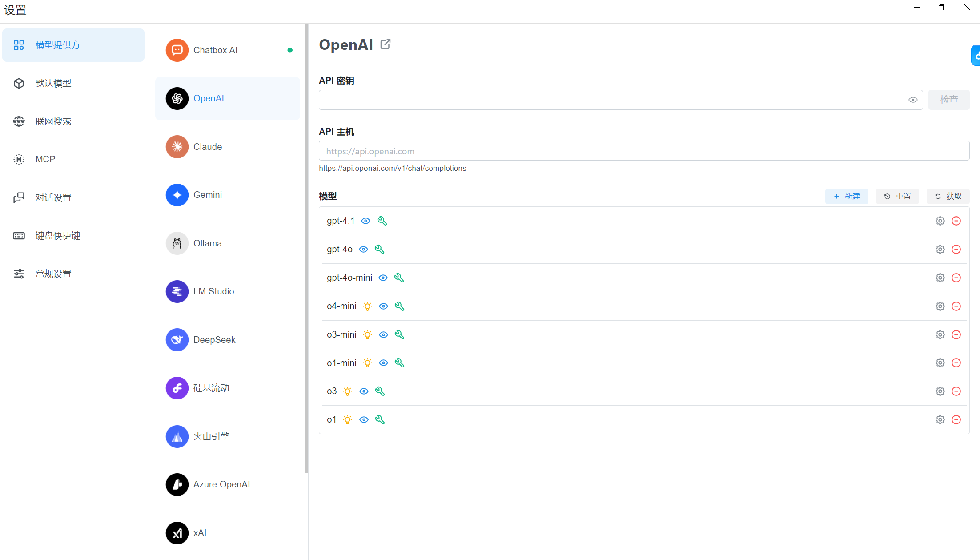
Task: Click the lightbulb reasoning icon on o4-mini
Action: 367,306
